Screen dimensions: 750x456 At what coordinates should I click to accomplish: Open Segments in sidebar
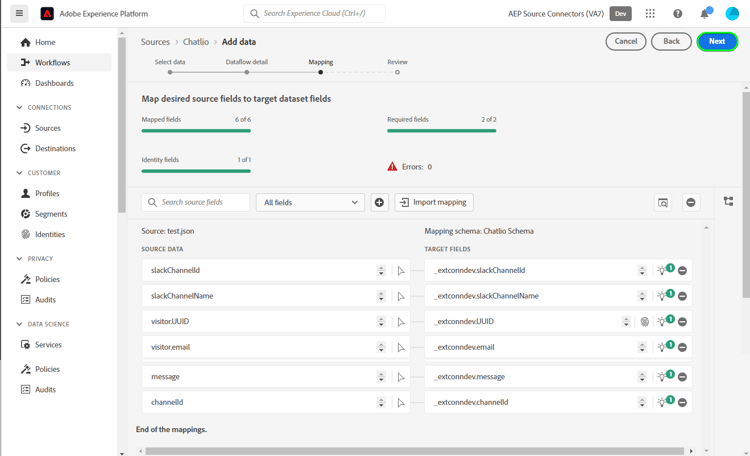click(51, 214)
